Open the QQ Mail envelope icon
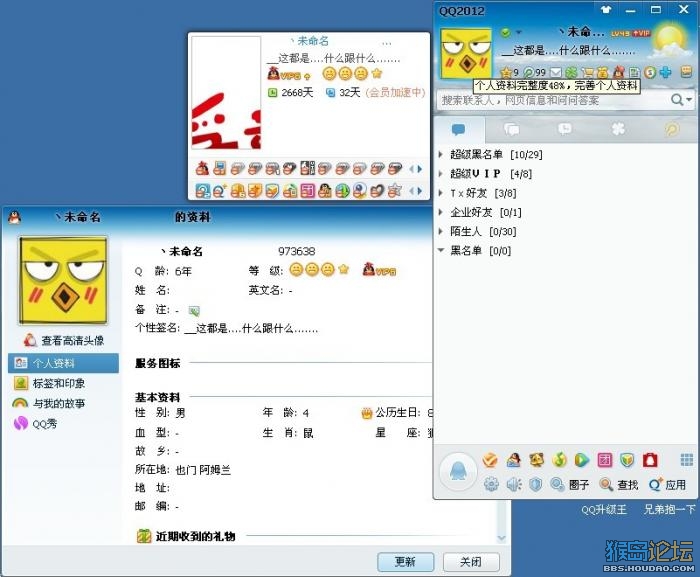 [x=555, y=72]
